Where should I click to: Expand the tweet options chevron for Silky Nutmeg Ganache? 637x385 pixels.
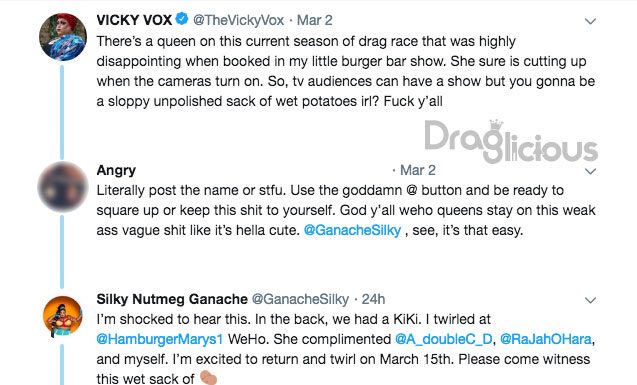[x=590, y=301]
